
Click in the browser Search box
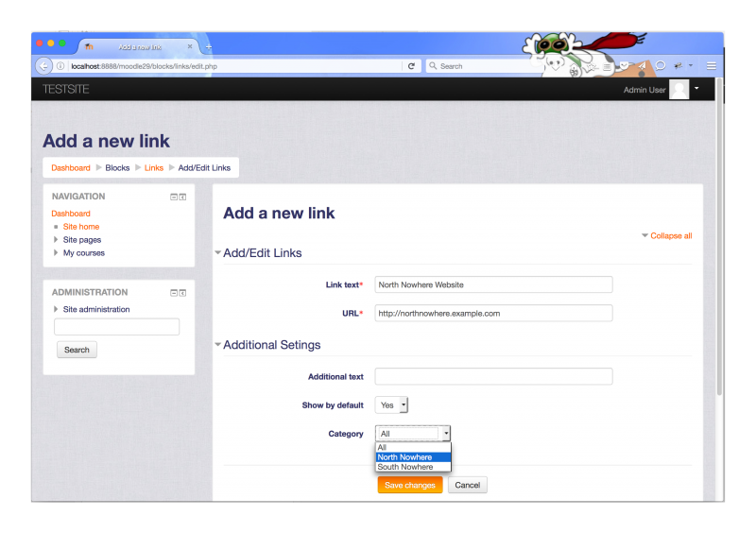tap(482, 66)
